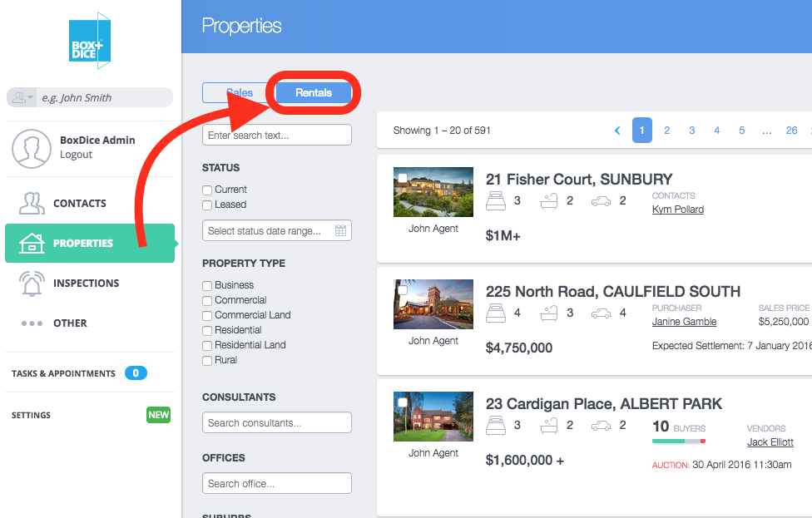Go to previous page arrow

coord(617,131)
